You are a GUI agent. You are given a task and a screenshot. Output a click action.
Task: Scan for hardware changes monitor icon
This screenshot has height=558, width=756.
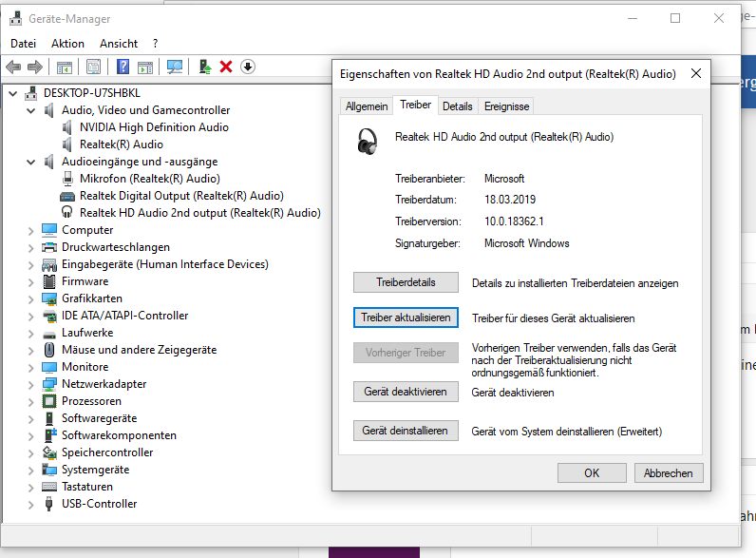click(x=175, y=67)
